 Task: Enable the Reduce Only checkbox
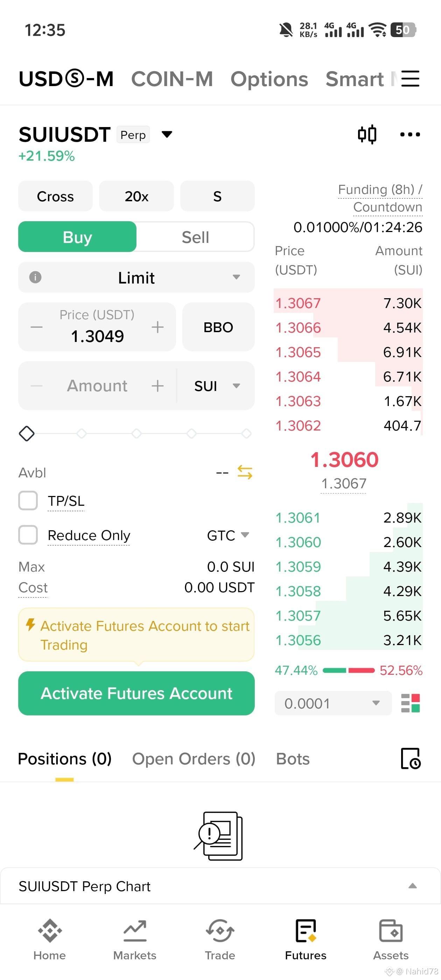pyautogui.click(x=28, y=534)
